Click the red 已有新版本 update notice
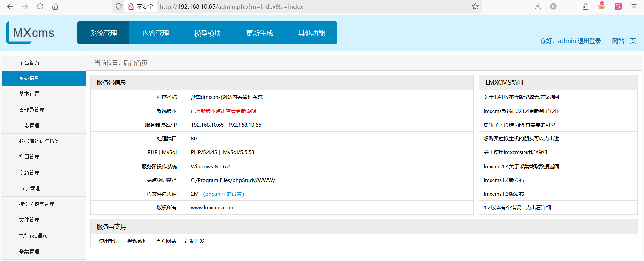 [223, 111]
